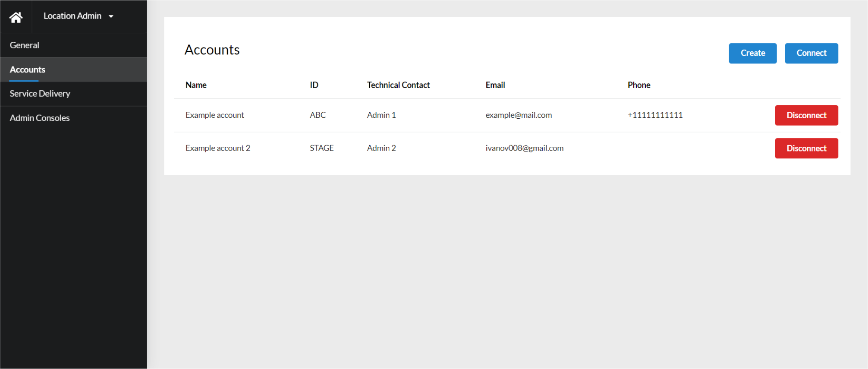Expand the Location Admin dropdown arrow
Image resolution: width=868 pixels, height=369 pixels.
tap(111, 16)
